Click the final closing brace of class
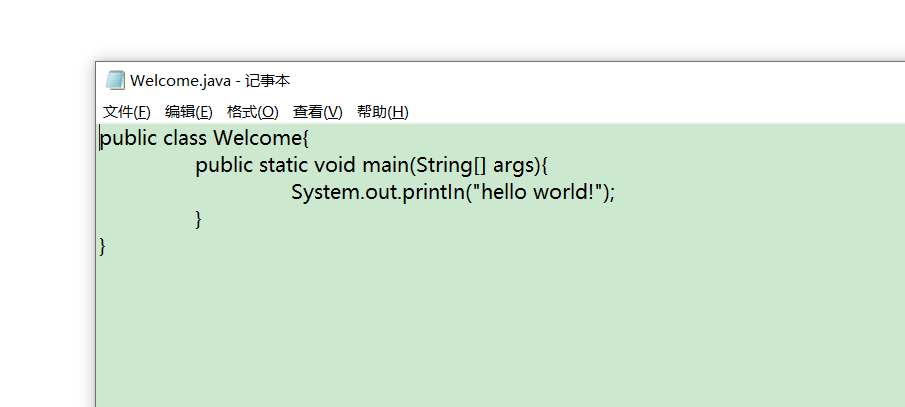 pos(103,247)
